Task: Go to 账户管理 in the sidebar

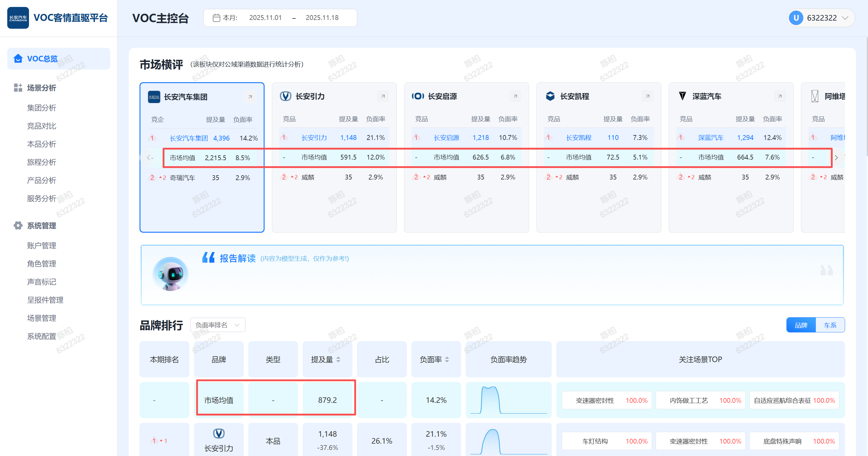Action: (41, 246)
